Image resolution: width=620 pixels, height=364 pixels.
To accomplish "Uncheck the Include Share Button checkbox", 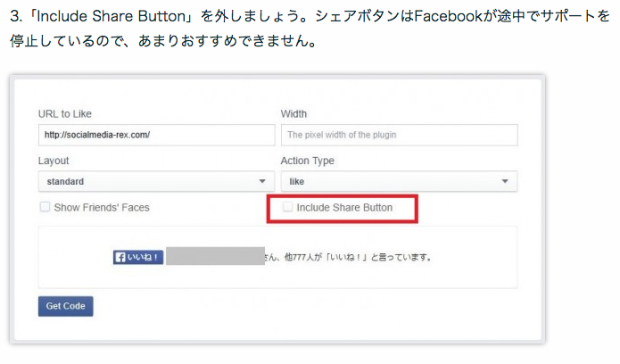I will click(287, 207).
